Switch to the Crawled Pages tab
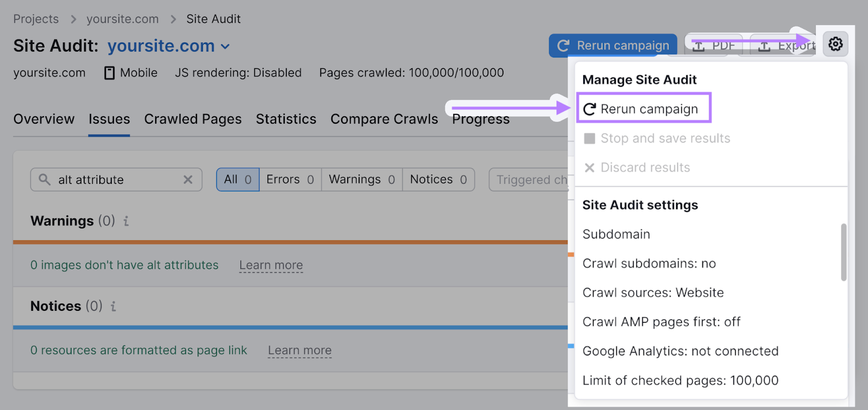 [x=193, y=119]
